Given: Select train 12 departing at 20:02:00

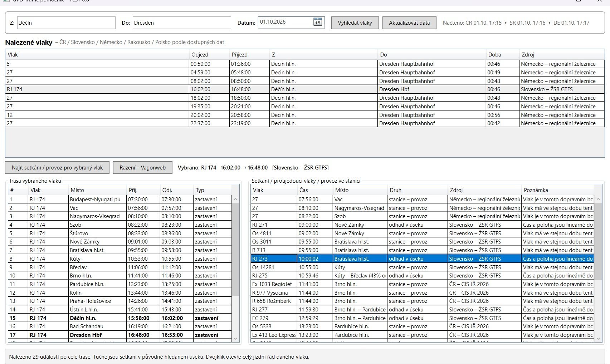Looking at the screenshot, I should coord(305,115).
